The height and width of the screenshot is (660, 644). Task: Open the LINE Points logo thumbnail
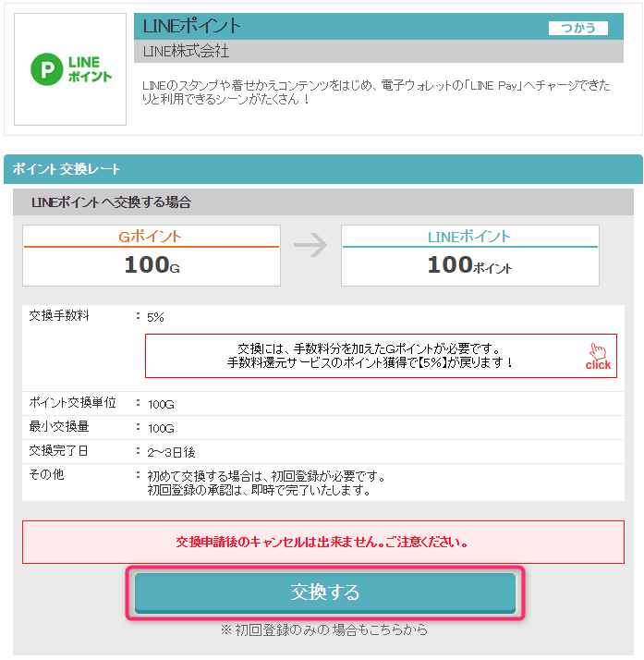point(70,69)
